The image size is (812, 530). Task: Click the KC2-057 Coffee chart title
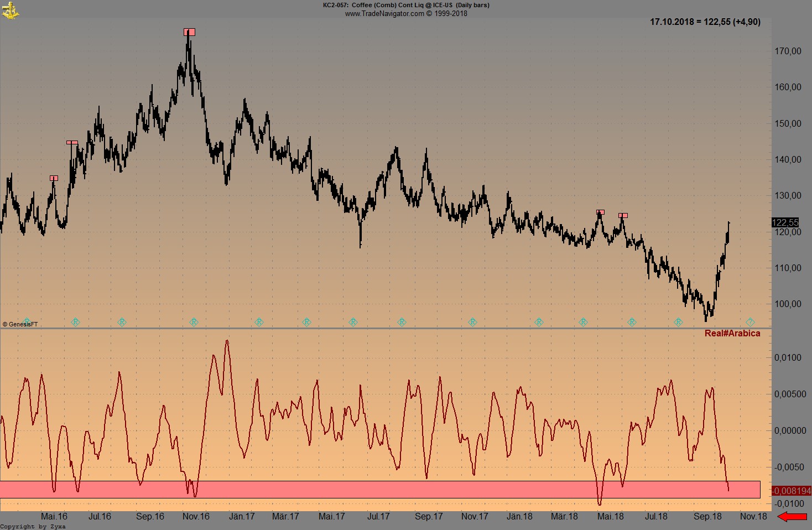coord(406,5)
